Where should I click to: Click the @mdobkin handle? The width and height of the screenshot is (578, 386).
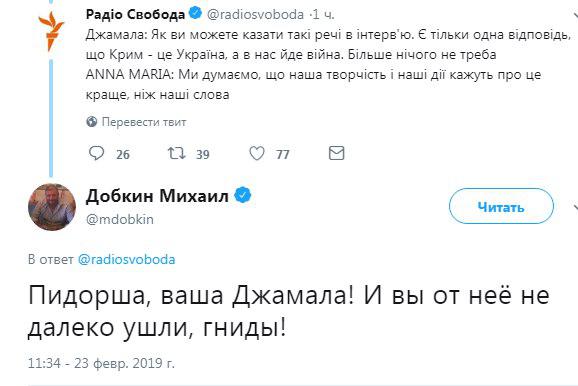click(119, 219)
